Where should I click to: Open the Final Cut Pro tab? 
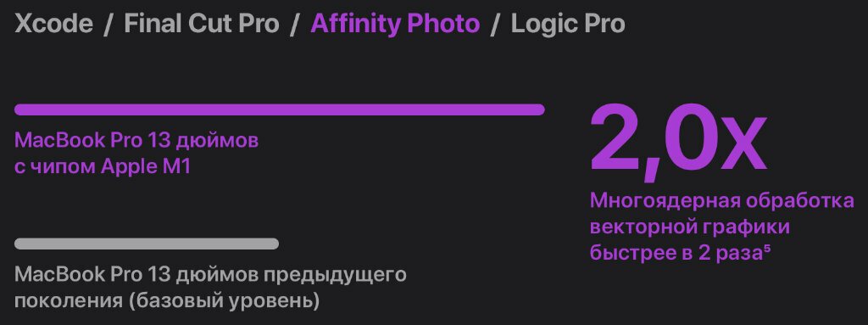pos(202,24)
